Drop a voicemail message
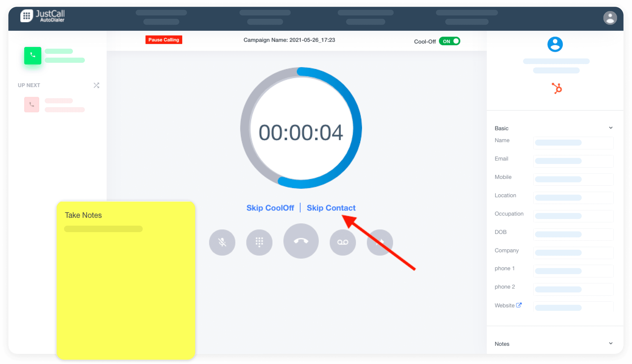The width and height of the screenshot is (632, 364). click(343, 242)
